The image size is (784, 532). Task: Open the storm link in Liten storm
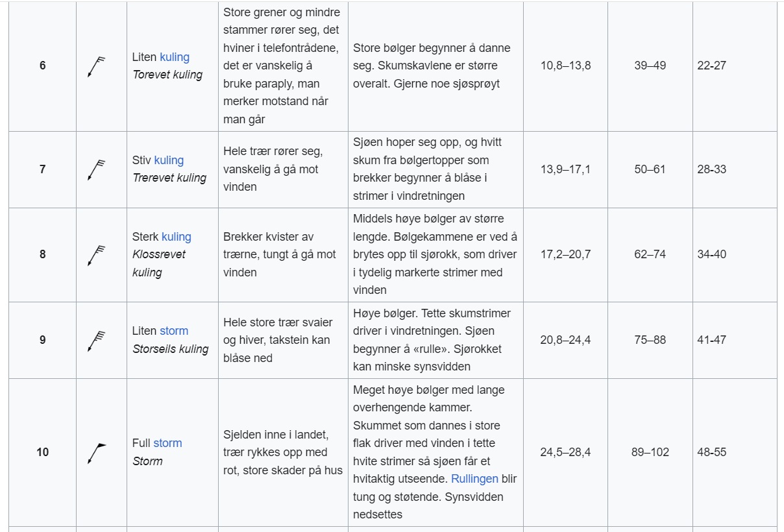tap(174, 331)
